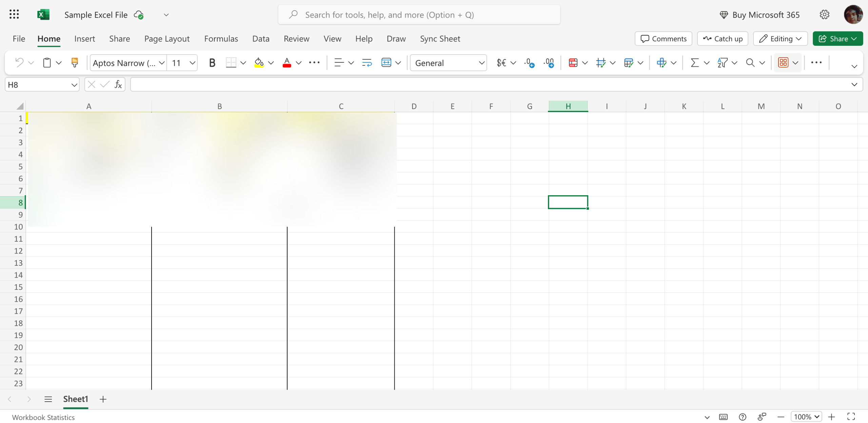Click the increase decimal places icon

529,63
